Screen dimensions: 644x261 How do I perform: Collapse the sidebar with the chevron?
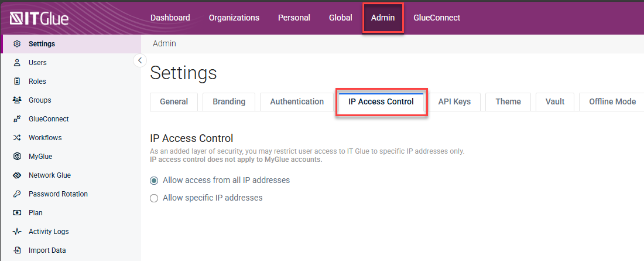[x=139, y=60]
